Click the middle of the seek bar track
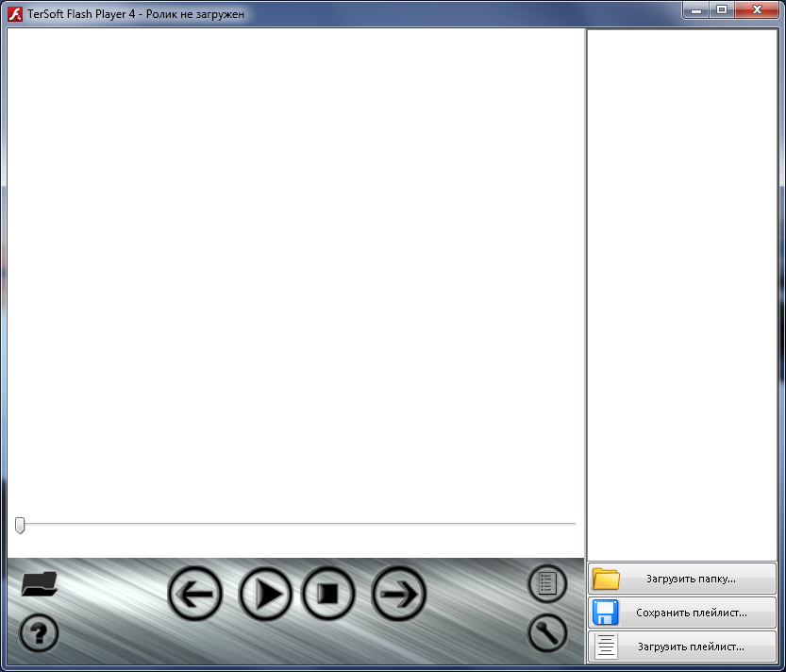 [x=297, y=524]
